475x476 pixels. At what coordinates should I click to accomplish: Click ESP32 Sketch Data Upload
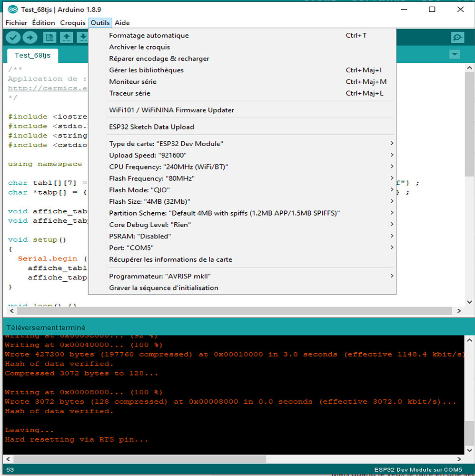pyautogui.click(x=151, y=127)
